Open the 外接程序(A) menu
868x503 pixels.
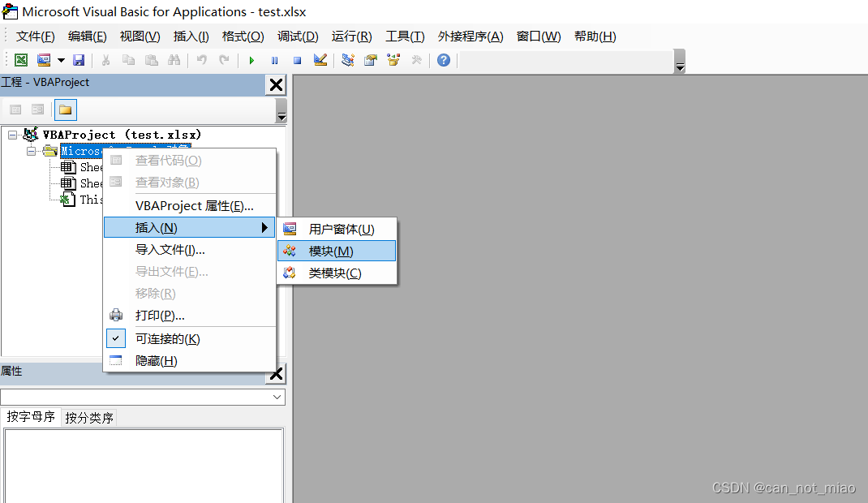click(x=470, y=37)
